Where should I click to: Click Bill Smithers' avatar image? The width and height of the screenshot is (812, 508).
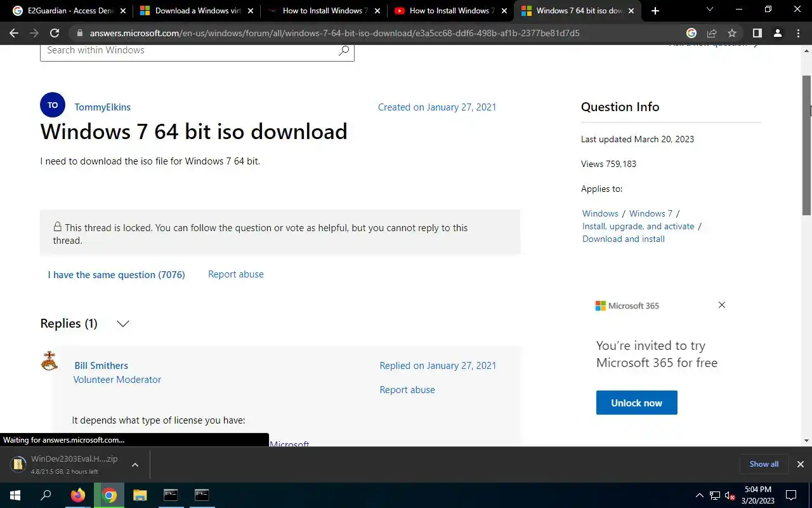49,361
